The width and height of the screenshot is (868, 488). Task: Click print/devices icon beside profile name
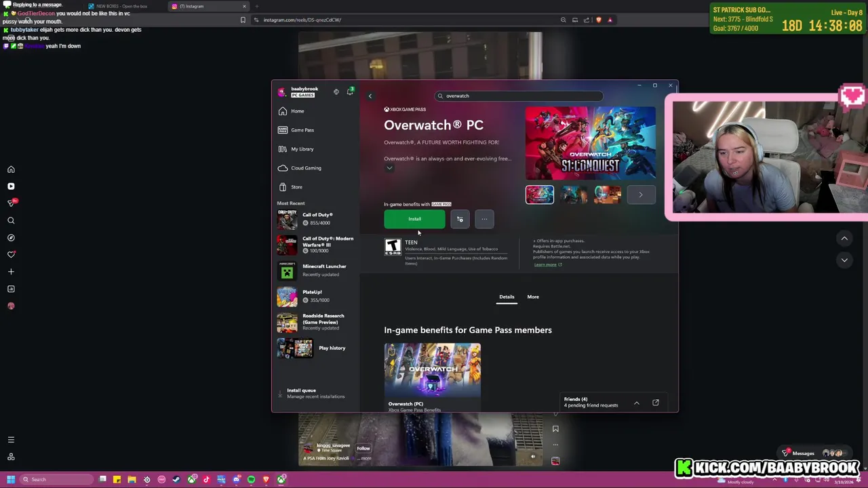pos(336,91)
